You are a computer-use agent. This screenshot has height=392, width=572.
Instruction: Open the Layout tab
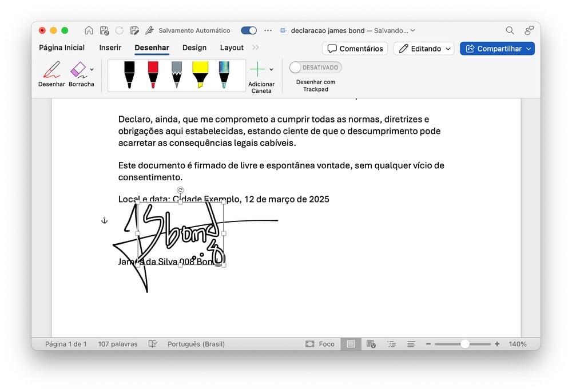coord(232,48)
